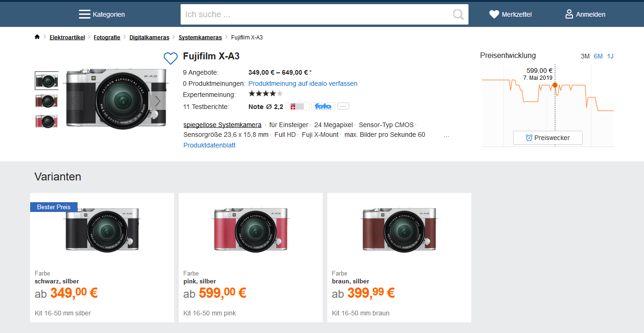This screenshot has width=644, height=333.
Task: Switch price history to 3M
Action: click(x=585, y=56)
